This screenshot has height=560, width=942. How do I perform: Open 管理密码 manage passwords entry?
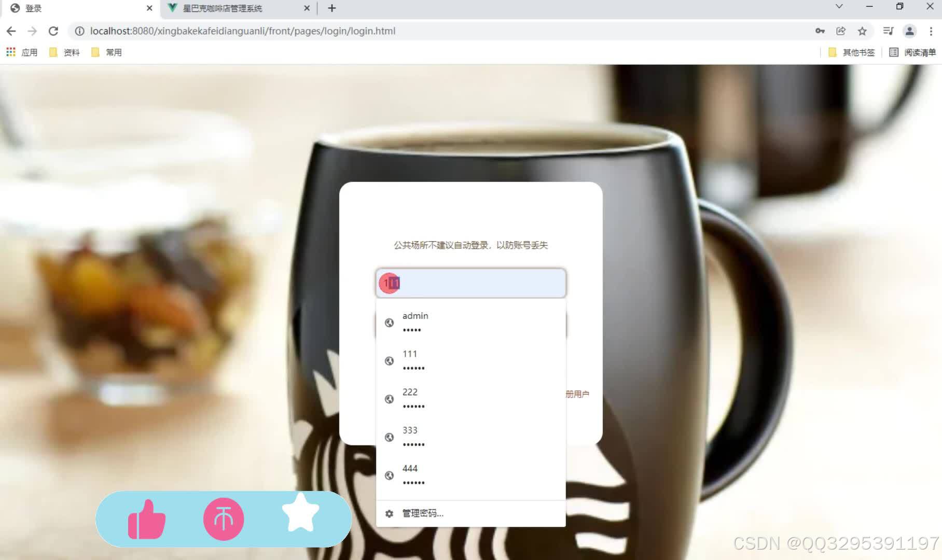pyautogui.click(x=470, y=513)
